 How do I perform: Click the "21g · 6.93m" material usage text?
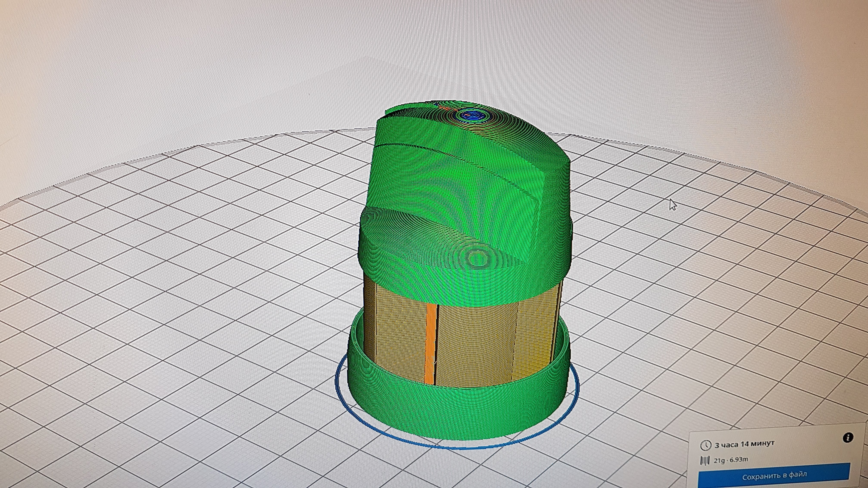pyautogui.click(x=730, y=460)
